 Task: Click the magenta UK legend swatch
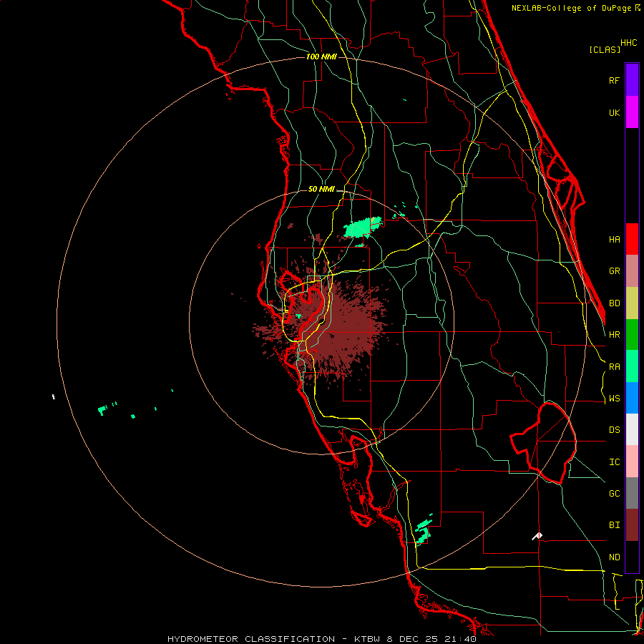click(632, 112)
